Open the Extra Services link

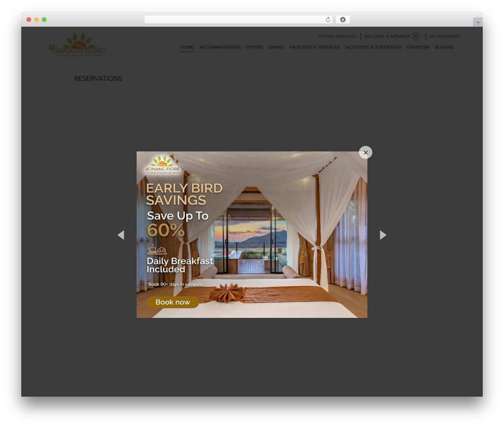coord(337,36)
